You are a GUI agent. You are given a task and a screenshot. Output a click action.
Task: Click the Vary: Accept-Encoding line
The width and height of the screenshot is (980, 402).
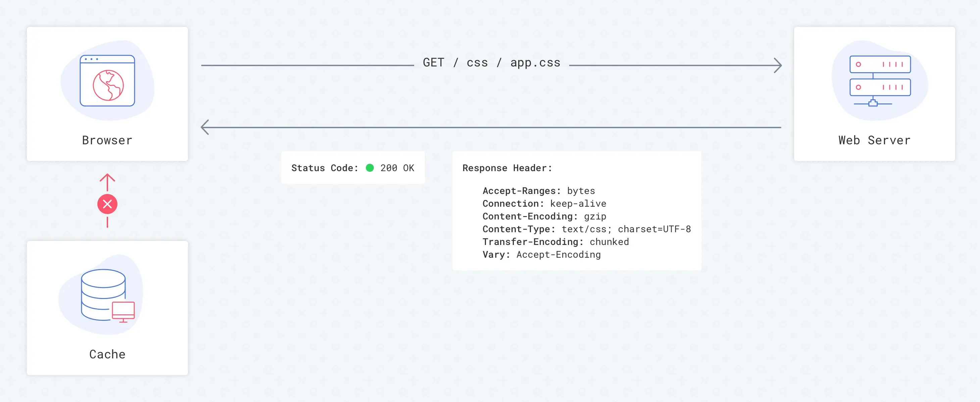[541, 254]
